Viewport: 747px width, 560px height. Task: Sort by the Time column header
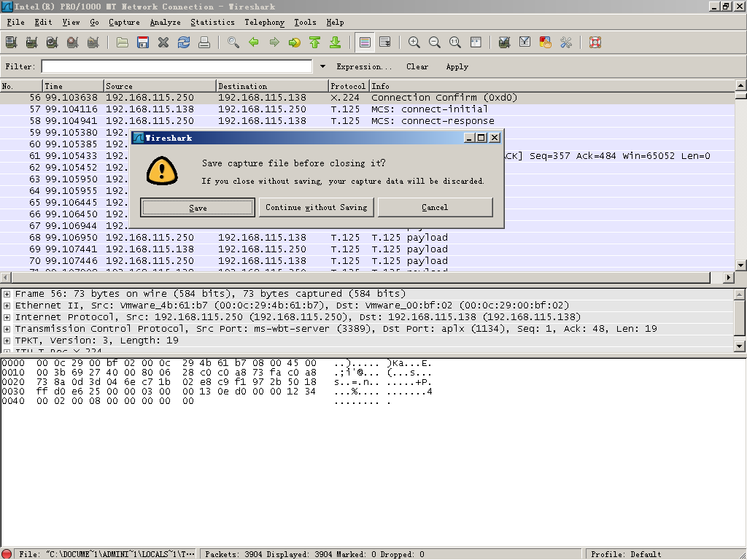tap(73, 86)
